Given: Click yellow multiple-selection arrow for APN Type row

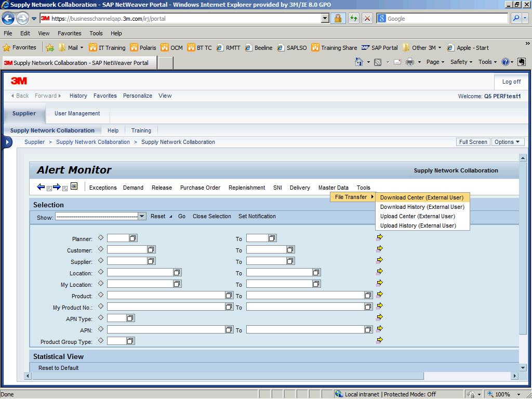Looking at the screenshot, I should (x=379, y=317).
